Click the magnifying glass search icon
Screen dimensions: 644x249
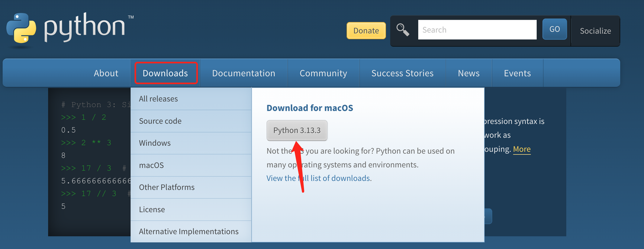(x=403, y=30)
